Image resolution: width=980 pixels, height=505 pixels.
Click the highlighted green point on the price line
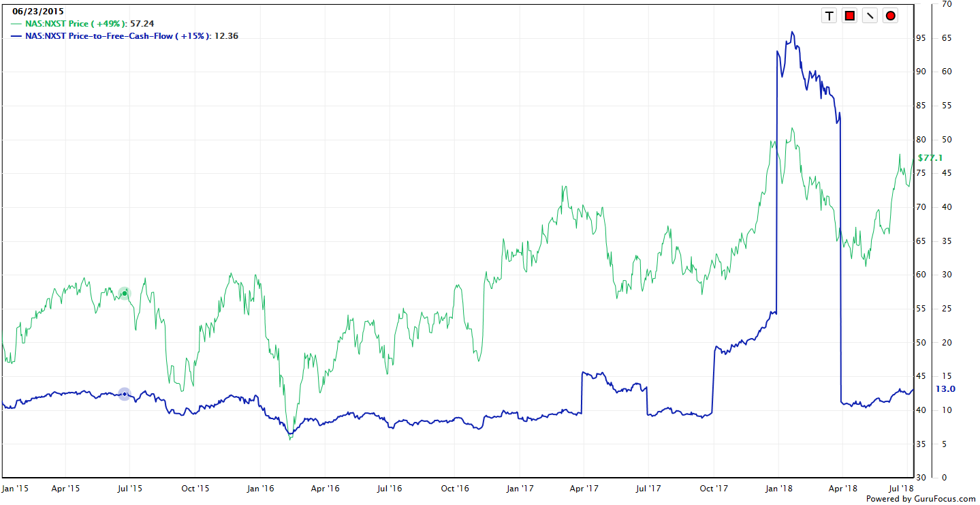tap(124, 294)
